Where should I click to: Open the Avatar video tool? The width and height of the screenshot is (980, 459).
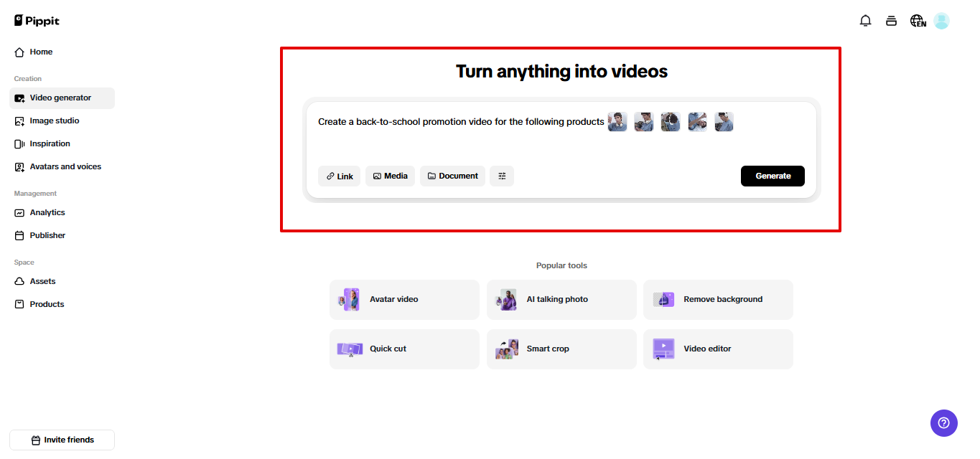tap(404, 300)
